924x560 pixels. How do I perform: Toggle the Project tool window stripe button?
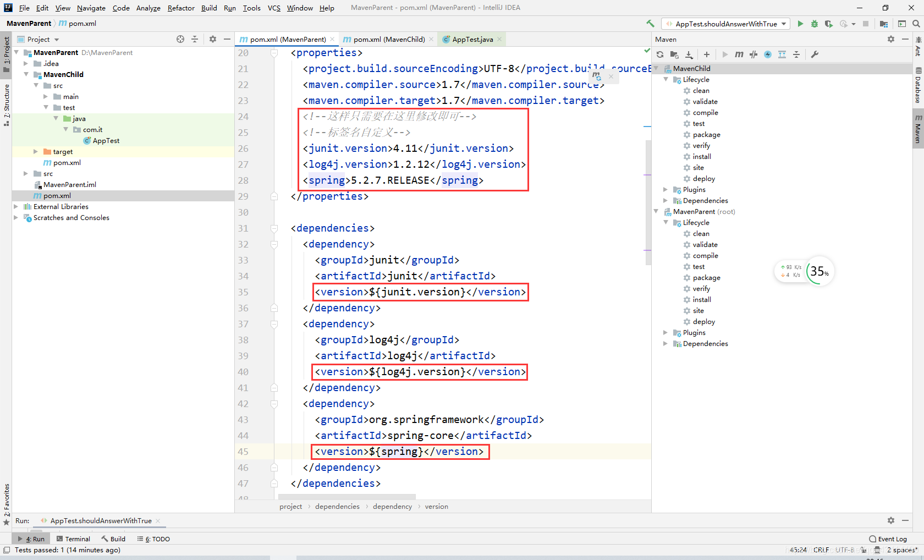[6, 54]
